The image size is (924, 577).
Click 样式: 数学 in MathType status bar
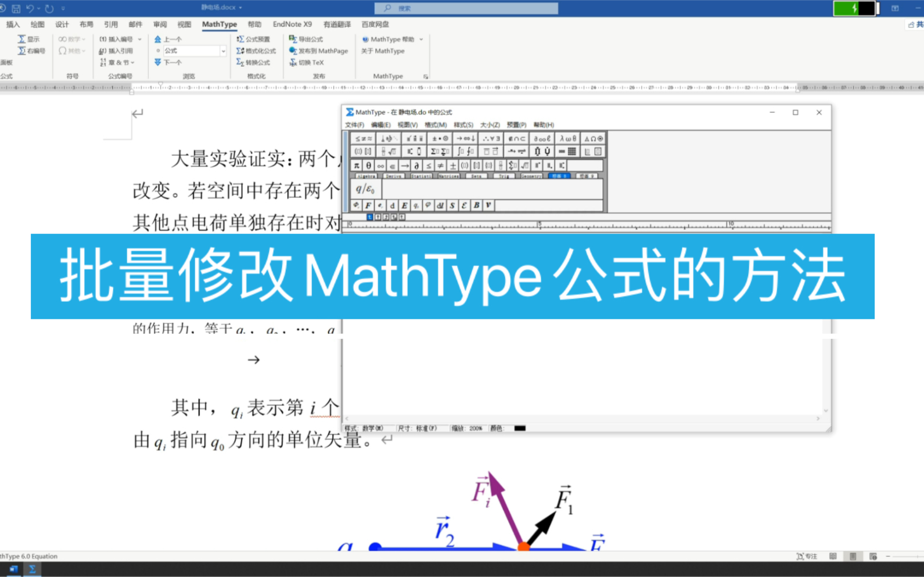(x=365, y=428)
